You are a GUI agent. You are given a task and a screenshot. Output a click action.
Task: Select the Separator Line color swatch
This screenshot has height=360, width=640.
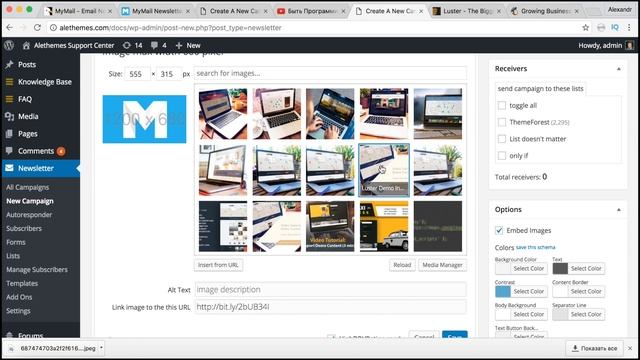pyautogui.click(x=560, y=314)
